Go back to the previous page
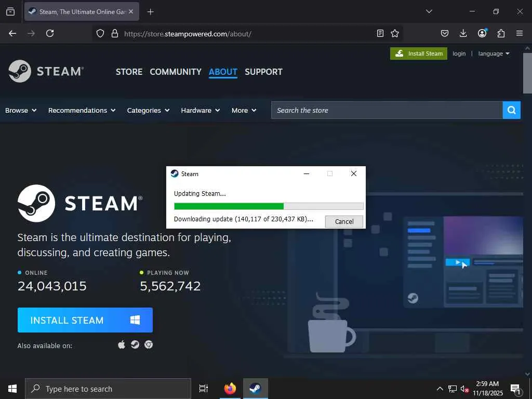The width and height of the screenshot is (532, 399). click(x=12, y=33)
